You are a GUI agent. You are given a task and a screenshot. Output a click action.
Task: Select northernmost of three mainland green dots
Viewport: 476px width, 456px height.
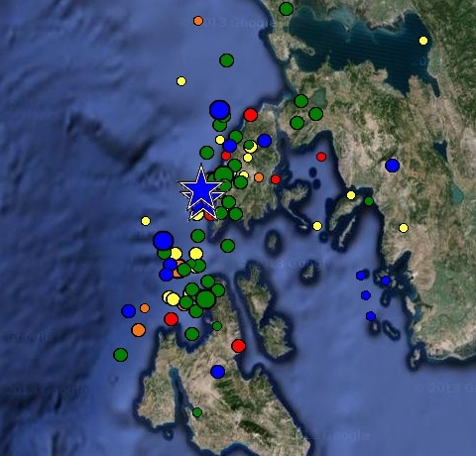click(x=300, y=101)
